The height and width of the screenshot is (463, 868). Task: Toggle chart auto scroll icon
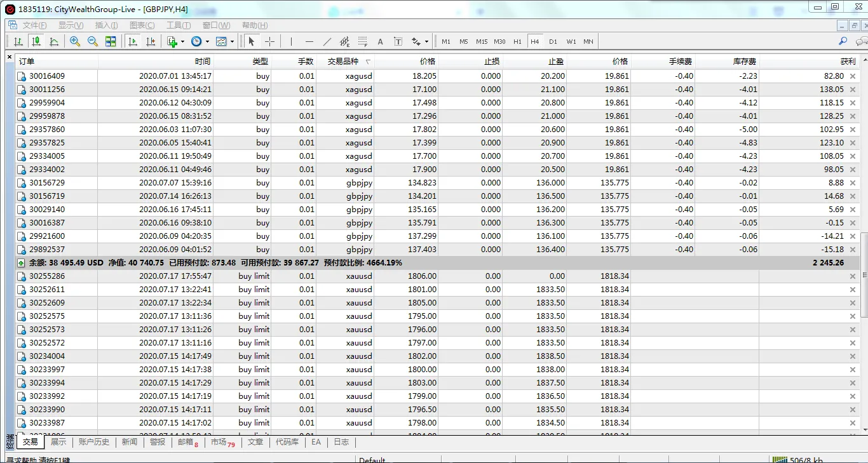(x=133, y=41)
